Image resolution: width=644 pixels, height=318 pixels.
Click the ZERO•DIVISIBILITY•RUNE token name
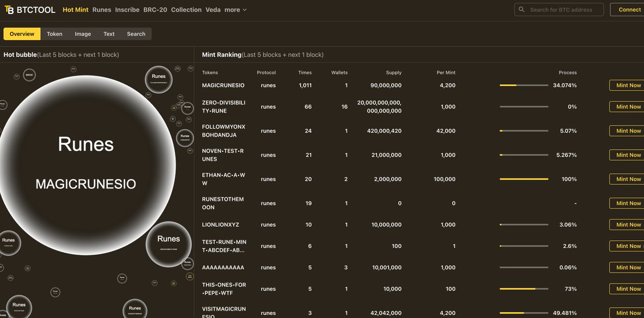tap(223, 107)
